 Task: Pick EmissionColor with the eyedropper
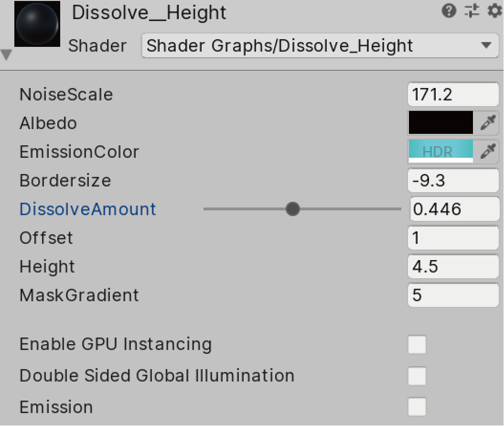[x=488, y=151]
